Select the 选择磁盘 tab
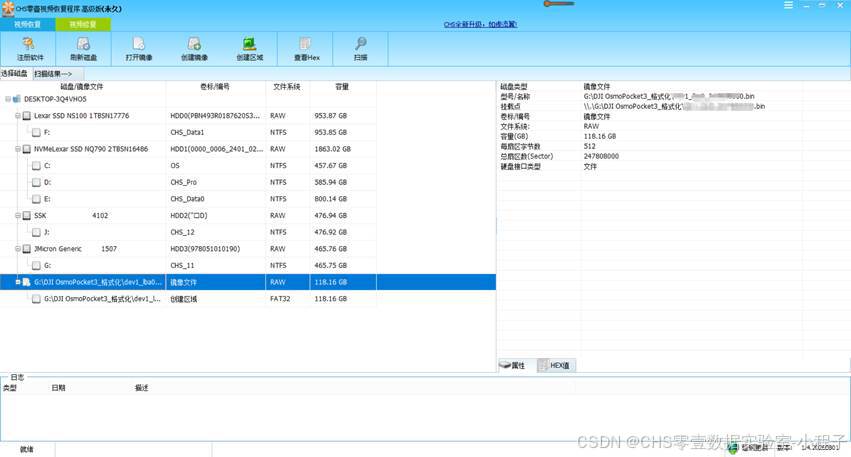This screenshot has width=851, height=457. tap(15, 73)
